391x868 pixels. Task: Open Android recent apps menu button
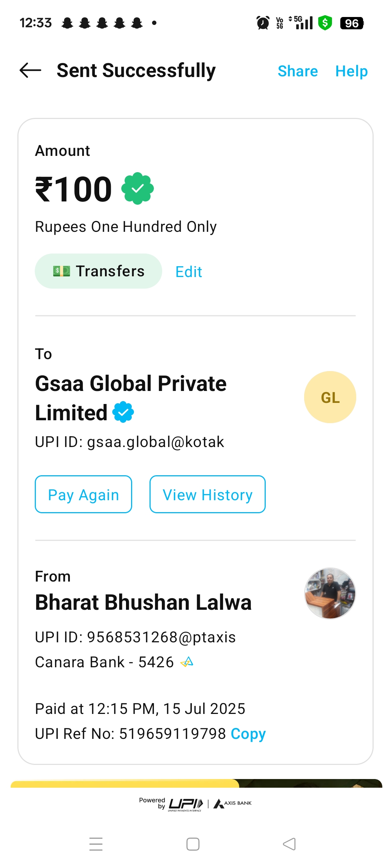[96, 844]
